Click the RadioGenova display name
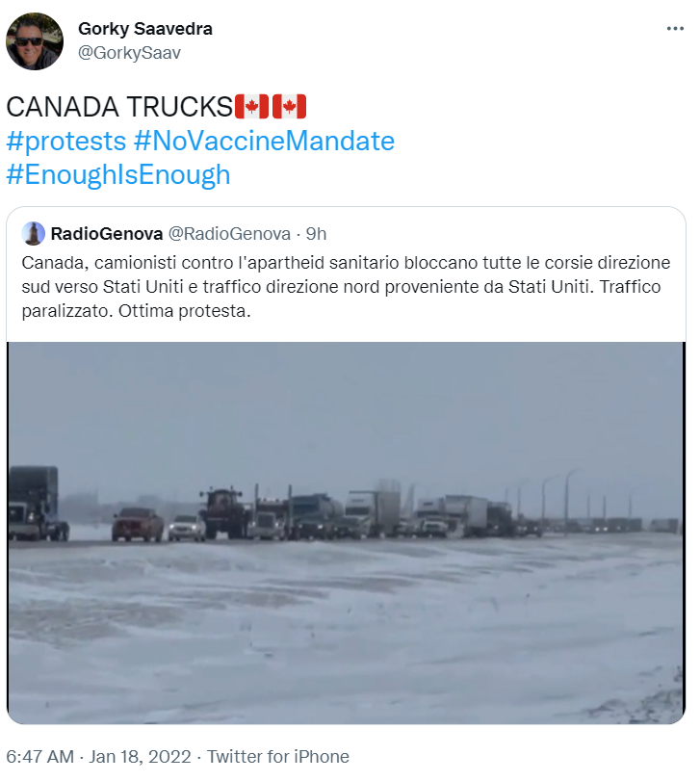700x781 pixels. click(107, 234)
